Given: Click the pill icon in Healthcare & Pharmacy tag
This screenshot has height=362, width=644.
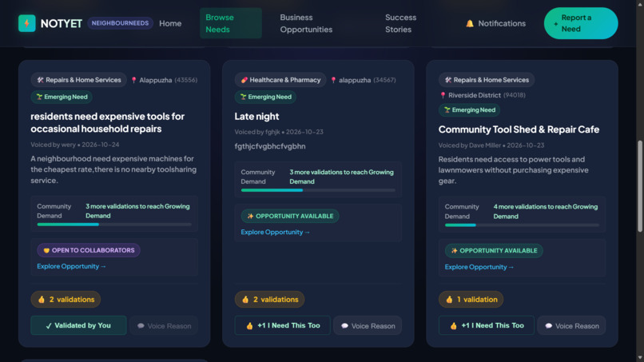Looking at the screenshot, I should click(x=244, y=80).
